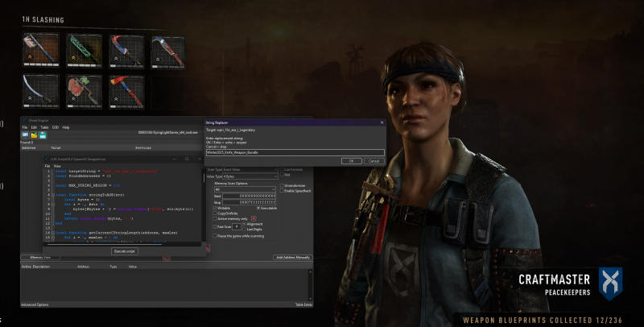Select the red fire axe blueprint
Image resolution: width=644 pixels, height=327 pixels.
[x=126, y=92]
